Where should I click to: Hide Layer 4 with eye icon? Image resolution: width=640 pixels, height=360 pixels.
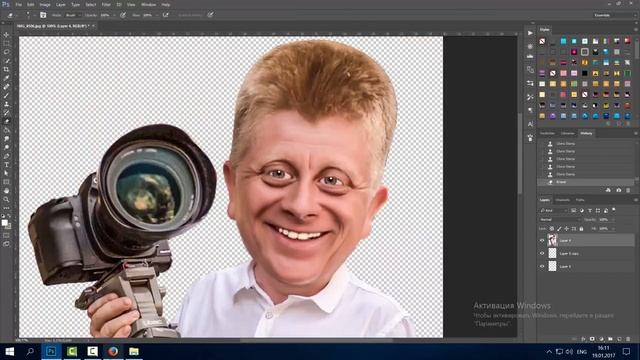(x=542, y=240)
